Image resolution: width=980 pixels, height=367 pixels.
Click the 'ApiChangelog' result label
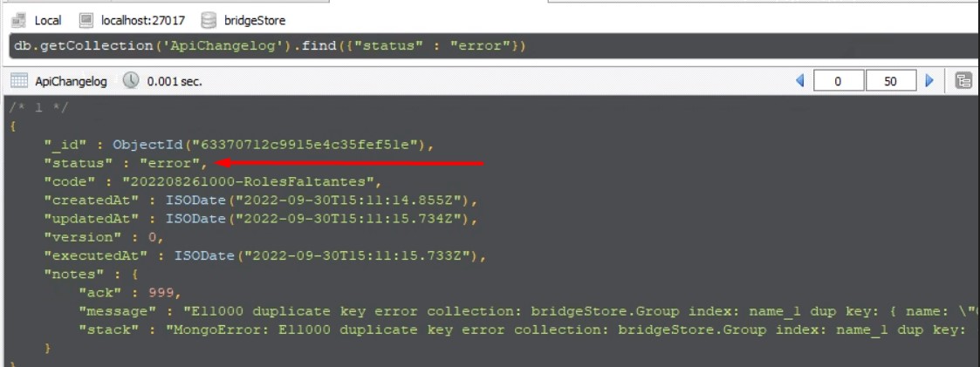[72, 82]
